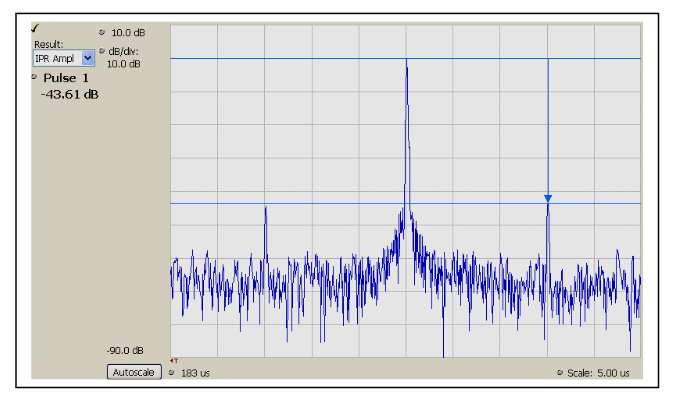Screen dimensions: 673x399
Task: Click the blue triangle marker on right peak
Action: pyautogui.click(x=548, y=198)
